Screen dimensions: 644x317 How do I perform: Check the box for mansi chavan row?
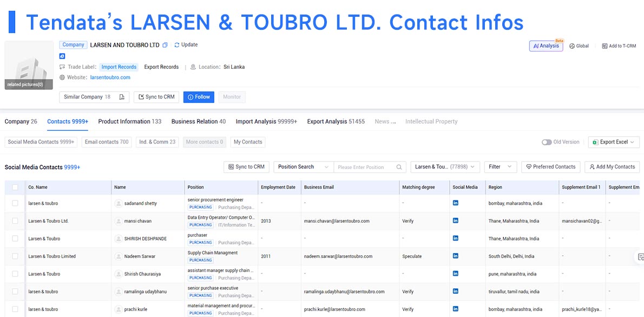[x=15, y=221]
